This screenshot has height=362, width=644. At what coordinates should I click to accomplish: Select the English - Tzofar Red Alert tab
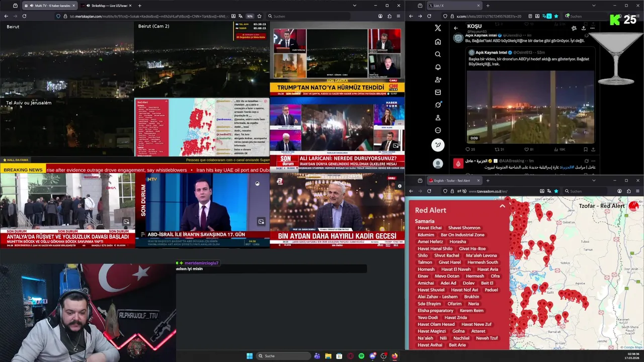coord(454,180)
